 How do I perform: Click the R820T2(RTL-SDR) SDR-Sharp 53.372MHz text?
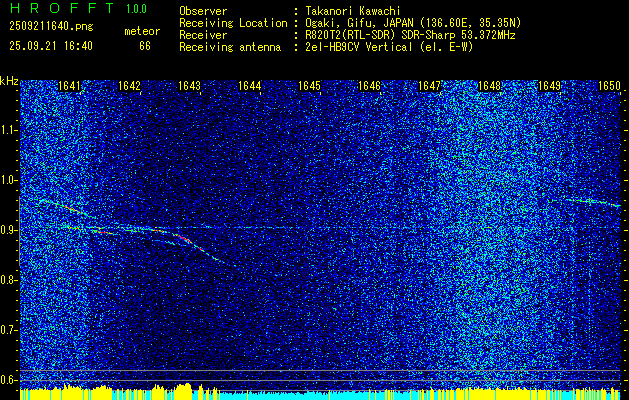coord(410,35)
